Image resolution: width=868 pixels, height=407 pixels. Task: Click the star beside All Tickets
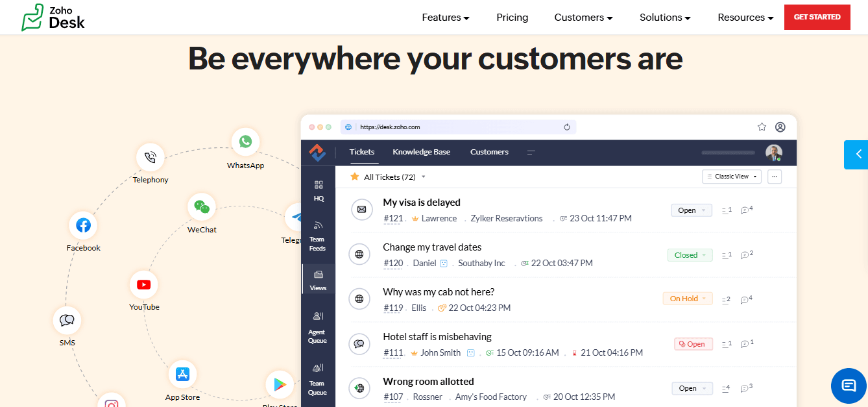(x=355, y=177)
